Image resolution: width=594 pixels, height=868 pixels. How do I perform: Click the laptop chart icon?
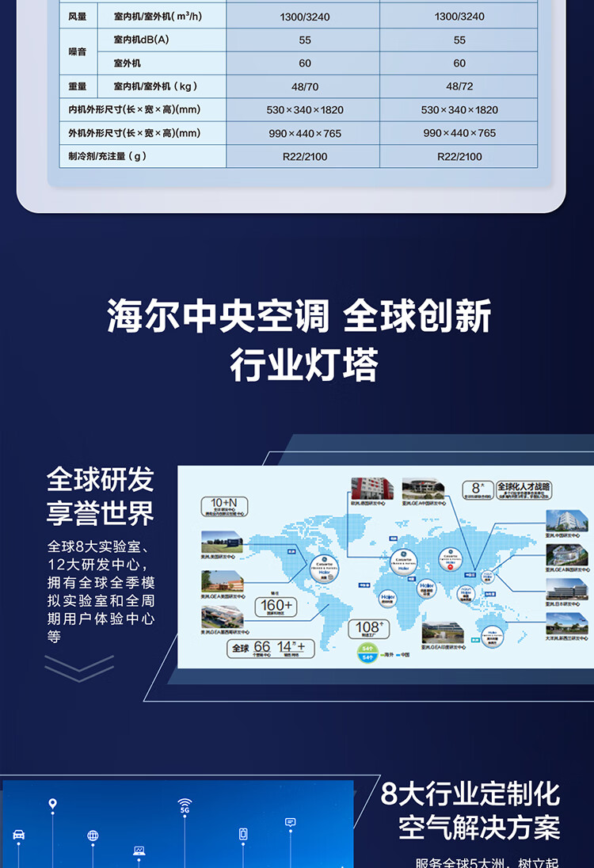[139, 851]
